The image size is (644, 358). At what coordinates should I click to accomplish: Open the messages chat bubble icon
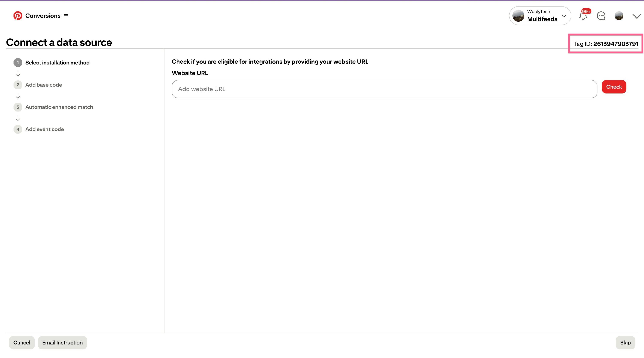pos(601,16)
